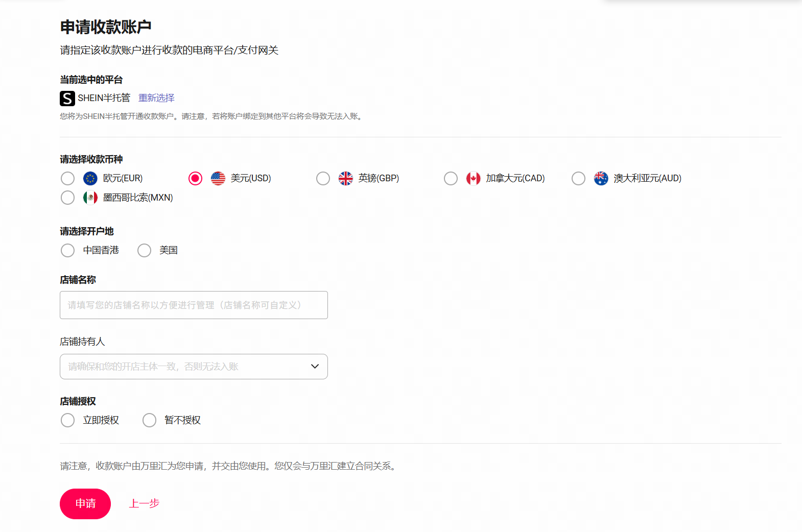
Task: Click the 重新选择 link
Action: click(156, 98)
